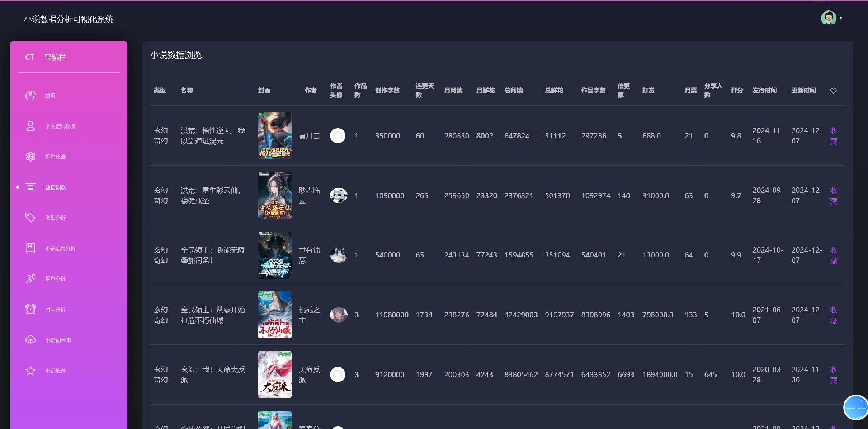868x429 pixels.
Task: Click the author avatar in the 夏月白 row
Action: tap(338, 136)
